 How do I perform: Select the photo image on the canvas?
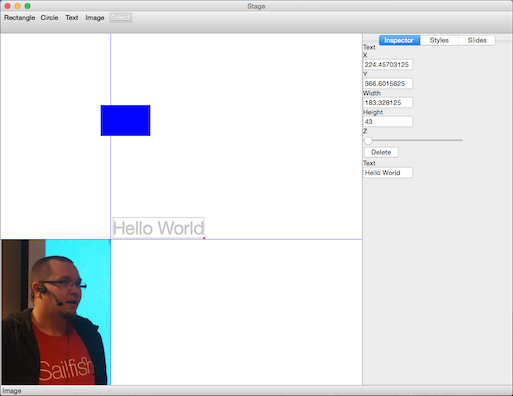click(56, 312)
